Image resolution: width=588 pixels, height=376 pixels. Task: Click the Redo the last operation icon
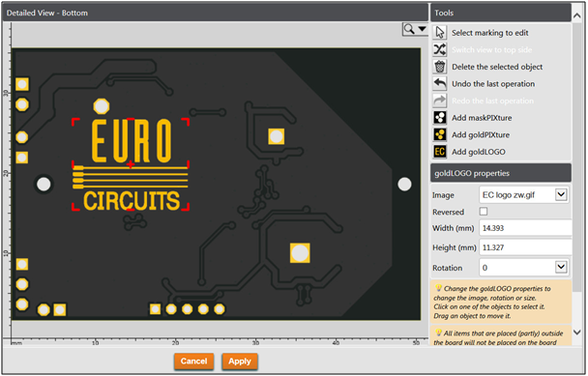(x=439, y=101)
